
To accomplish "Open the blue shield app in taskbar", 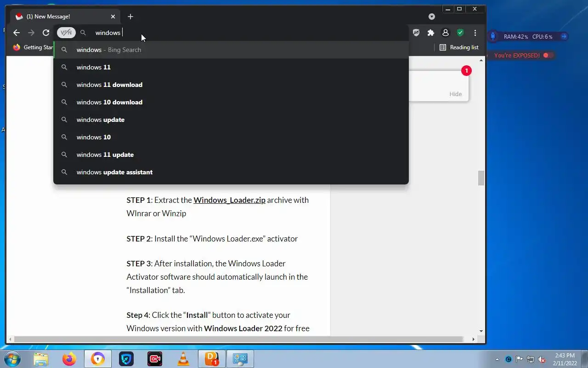I will 126,359.
